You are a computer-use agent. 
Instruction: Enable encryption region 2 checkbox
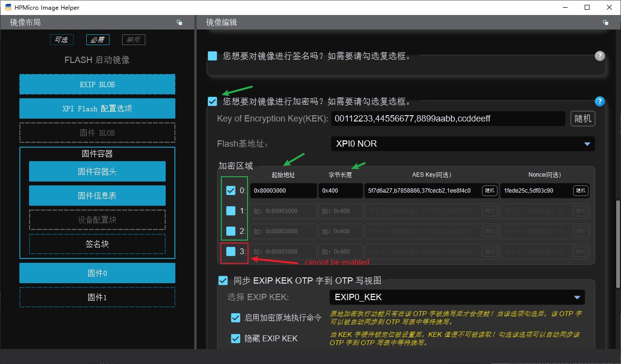(x=231, y=231)
